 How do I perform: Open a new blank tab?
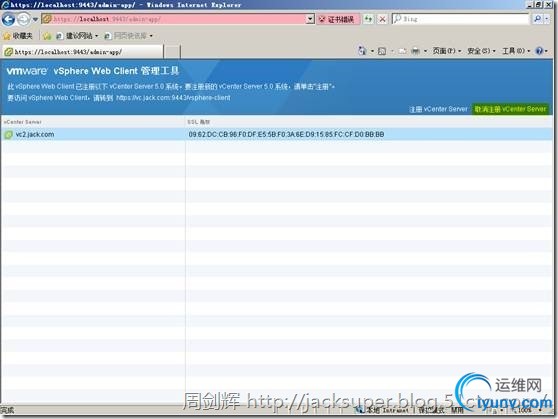(x=172, y=52)
